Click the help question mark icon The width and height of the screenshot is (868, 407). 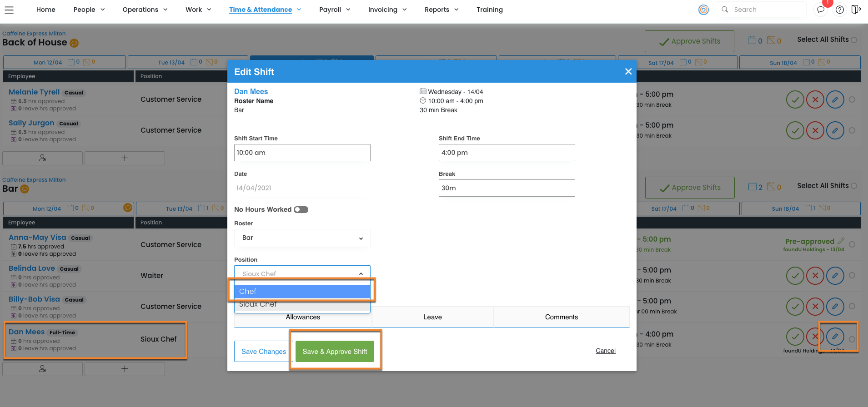840,10
